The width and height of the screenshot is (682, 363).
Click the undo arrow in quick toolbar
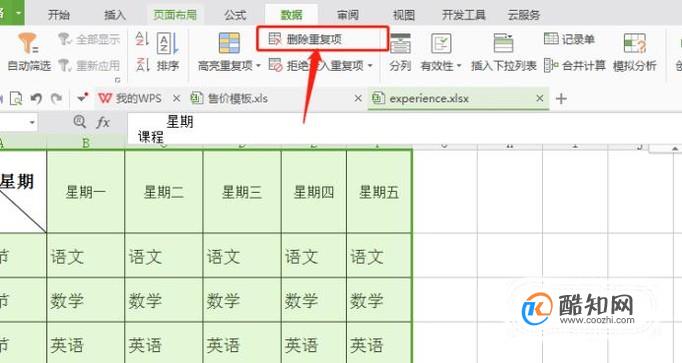coord(37,99)
